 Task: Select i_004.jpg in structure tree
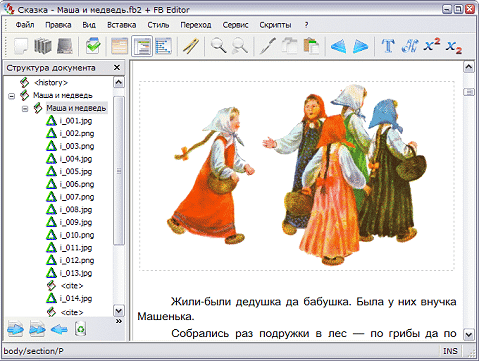[76, 159]
